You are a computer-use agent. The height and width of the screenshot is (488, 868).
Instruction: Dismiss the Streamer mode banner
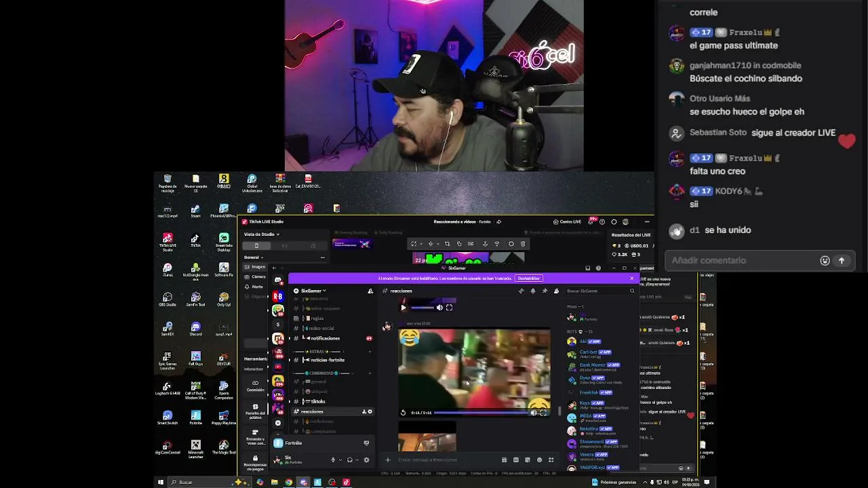point(631,278)
